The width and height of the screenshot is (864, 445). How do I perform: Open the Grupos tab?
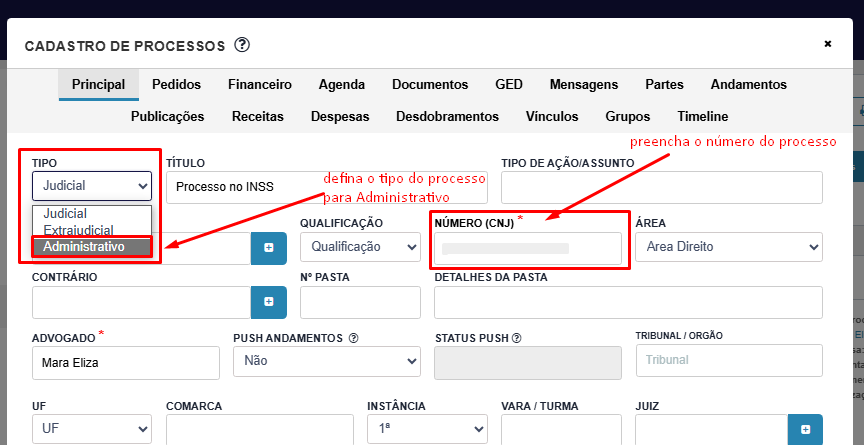(628, 117)
